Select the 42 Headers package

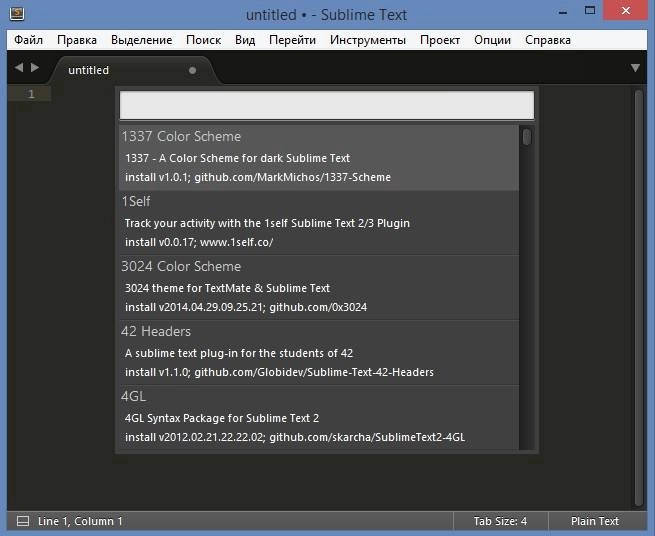tap(319, 352)
